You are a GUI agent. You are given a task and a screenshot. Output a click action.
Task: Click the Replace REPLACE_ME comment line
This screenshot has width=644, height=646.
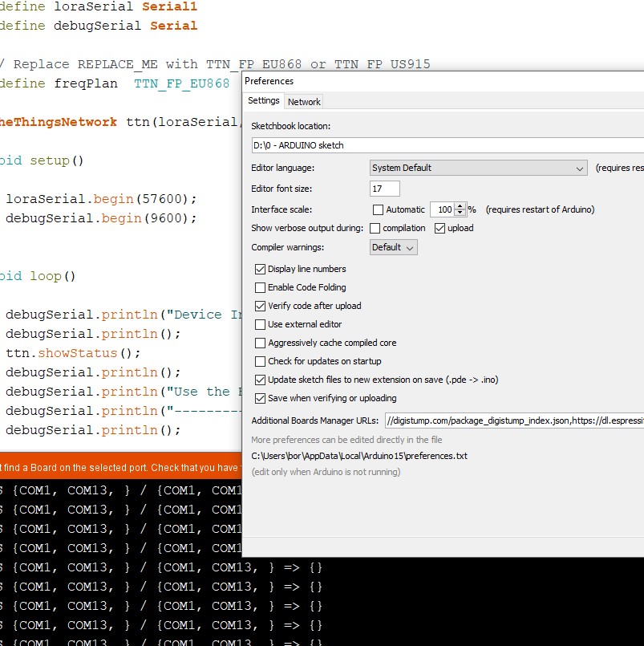pos(215,64)
